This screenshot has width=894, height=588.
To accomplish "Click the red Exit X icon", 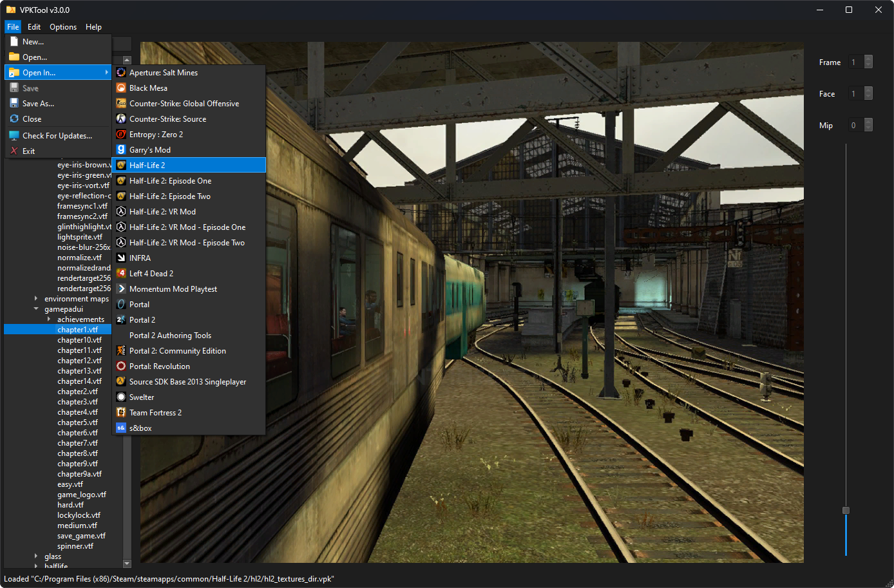I will (14, 151).
